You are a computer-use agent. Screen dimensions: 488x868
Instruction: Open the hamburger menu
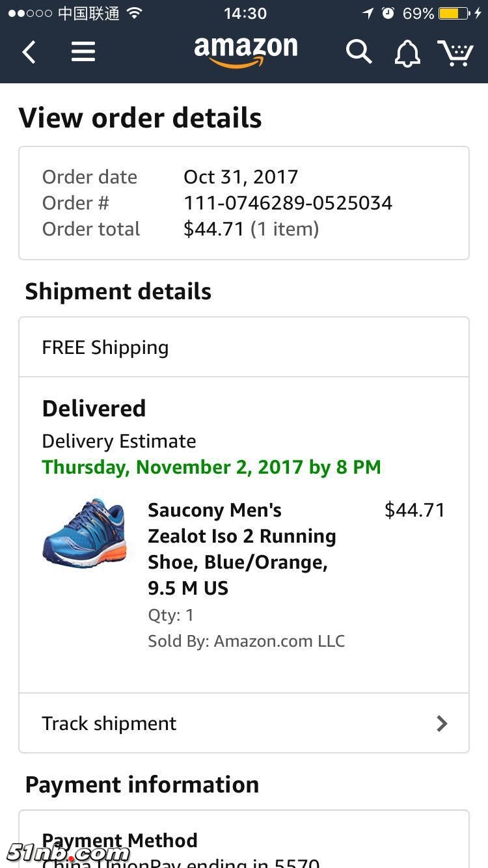83,52
